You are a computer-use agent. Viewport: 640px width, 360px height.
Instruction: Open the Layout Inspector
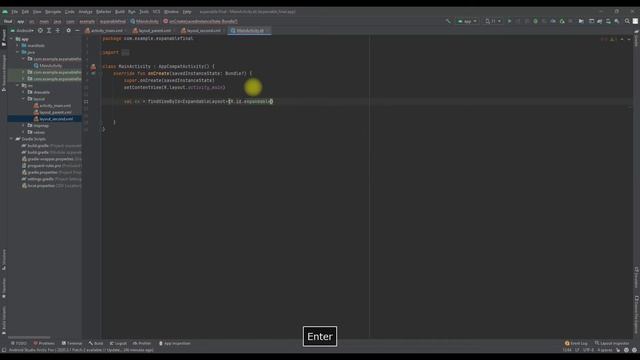pos(612,343)
